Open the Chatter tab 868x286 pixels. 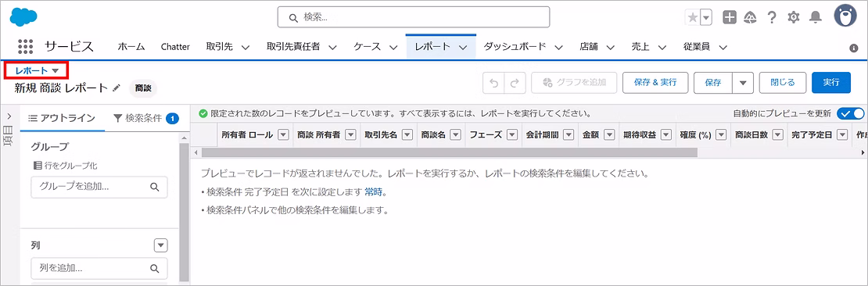coord(175,47)
